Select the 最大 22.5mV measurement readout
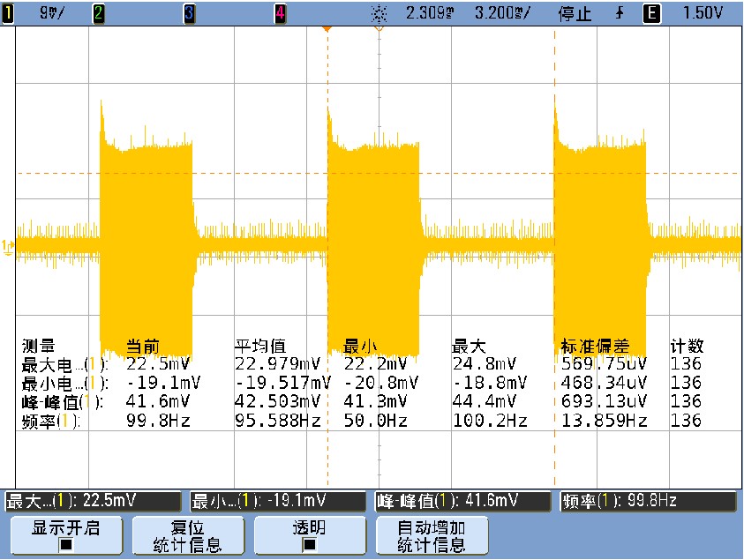 [x=93, y=502]
